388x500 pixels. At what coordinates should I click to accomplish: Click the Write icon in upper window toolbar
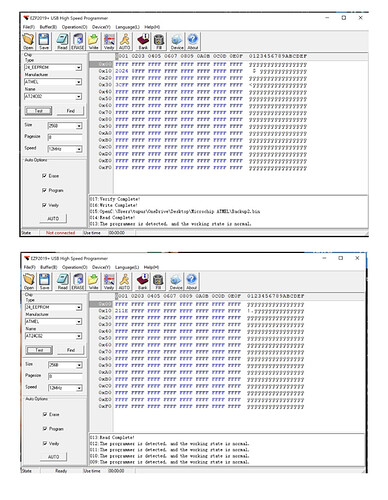pyautogui.click(x=93, y=41)
